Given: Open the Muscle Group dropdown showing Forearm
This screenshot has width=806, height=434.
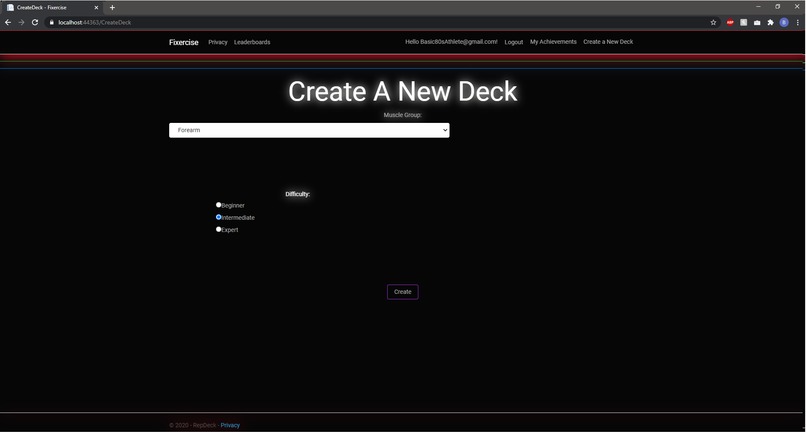Looking at the screenshot, I should point(309,130).
